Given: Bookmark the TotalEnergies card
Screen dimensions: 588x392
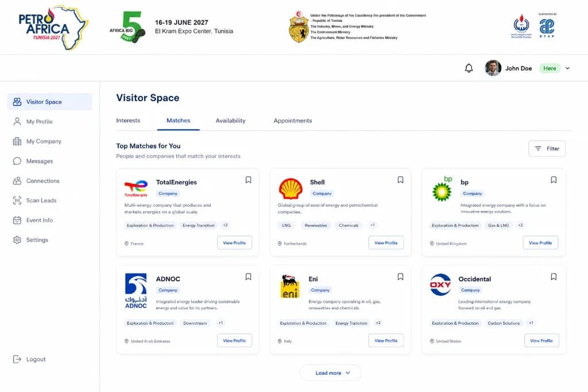Looking at the screenshot, I should pyautogui.click(x=248, y=180).
